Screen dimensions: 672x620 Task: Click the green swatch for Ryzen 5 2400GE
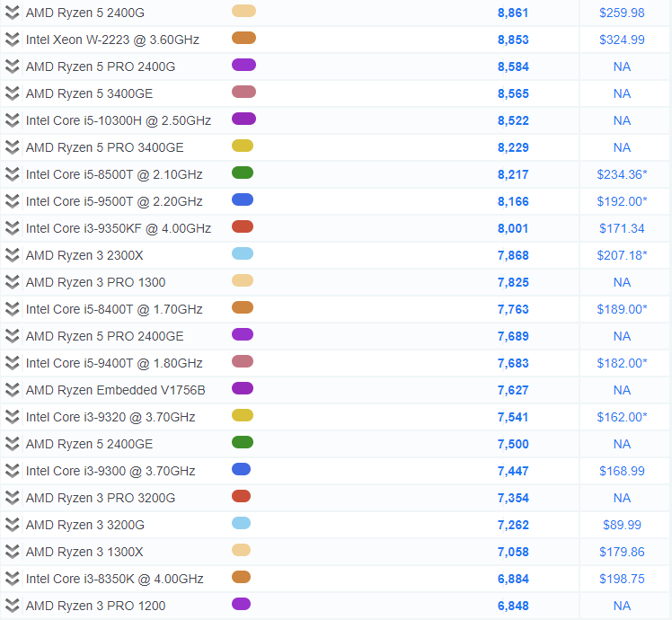click(x=243, y=442)
